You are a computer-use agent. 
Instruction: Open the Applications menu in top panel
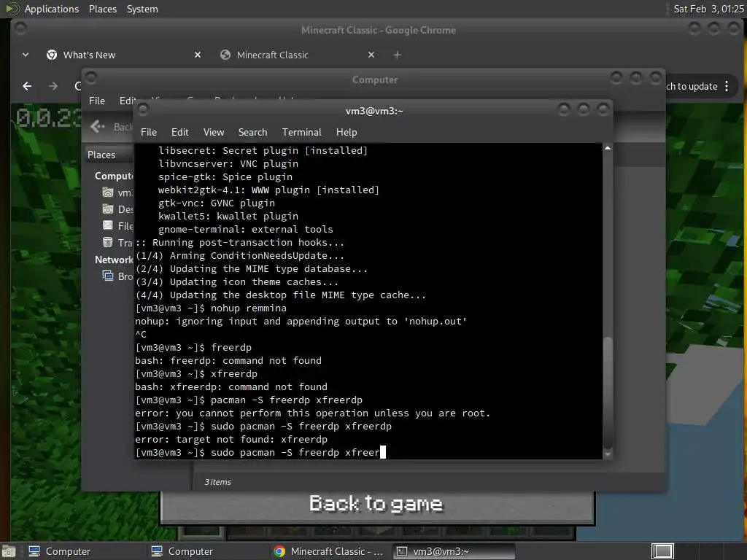coord(52,9)
